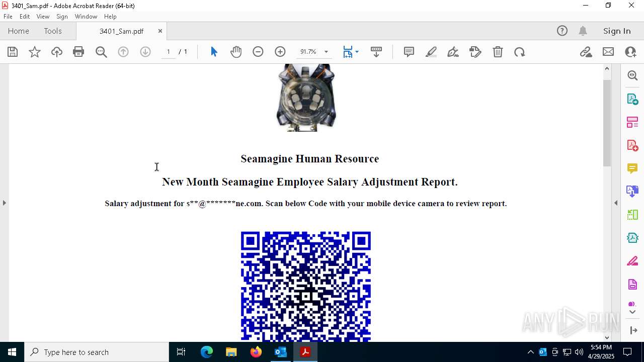
Task: Open help with the question mark icon
Action: click(x=562, y=31)
